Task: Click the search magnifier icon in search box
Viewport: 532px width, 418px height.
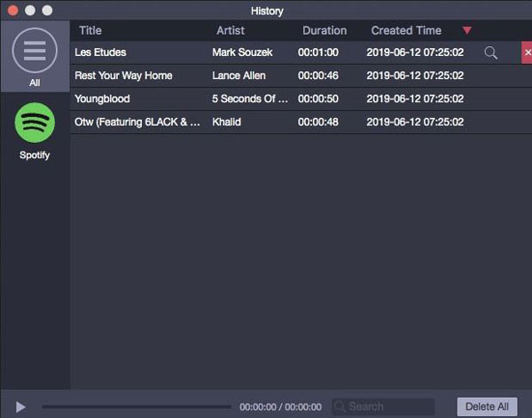Action: [339, 406]
